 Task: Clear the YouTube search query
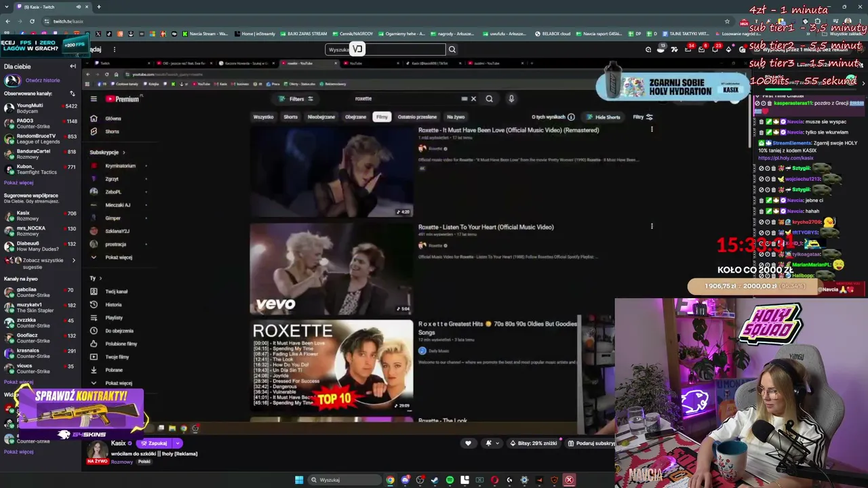473,99
